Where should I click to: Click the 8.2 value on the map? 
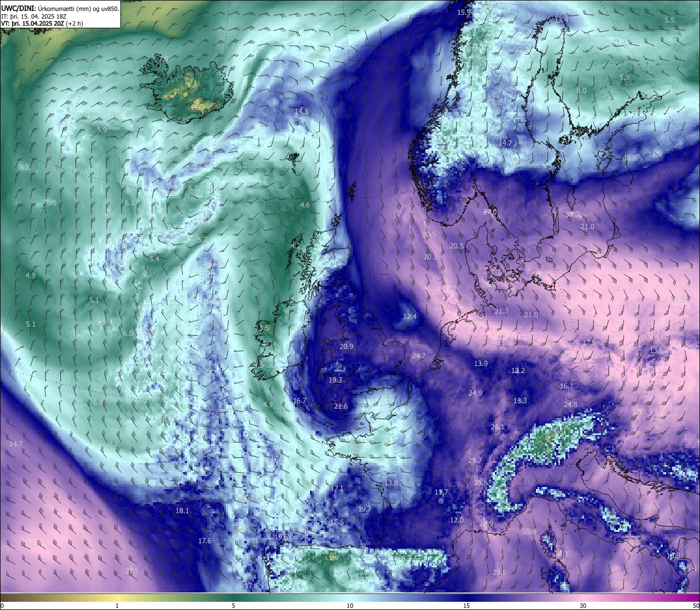pyautogui.click(x=24, y=167)
